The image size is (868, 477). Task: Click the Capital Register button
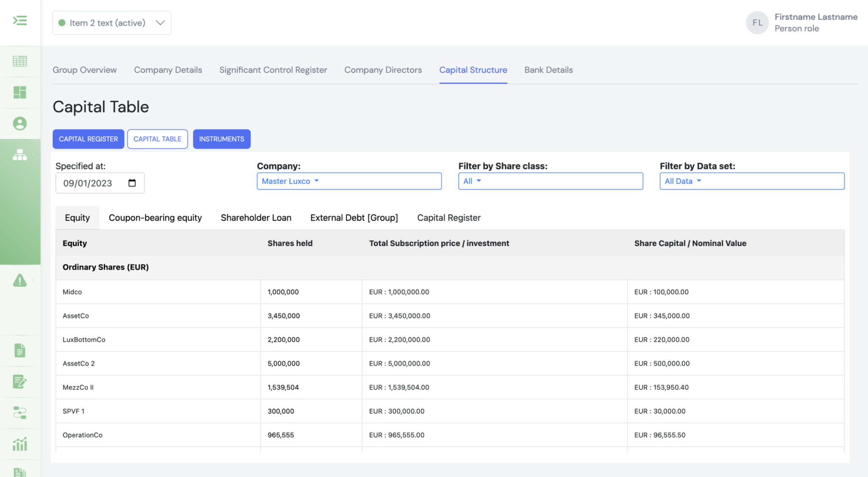pos(88,139)
